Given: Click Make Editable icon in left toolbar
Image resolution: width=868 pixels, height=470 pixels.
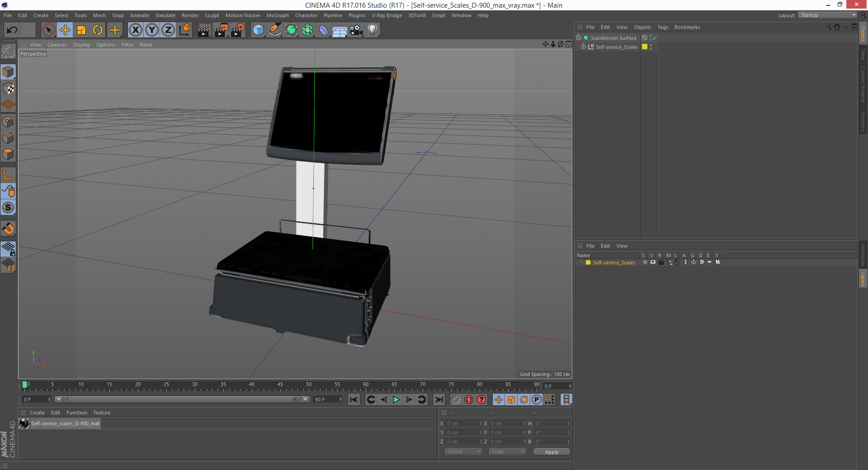Looking at the screenshot, I should 8,52.
